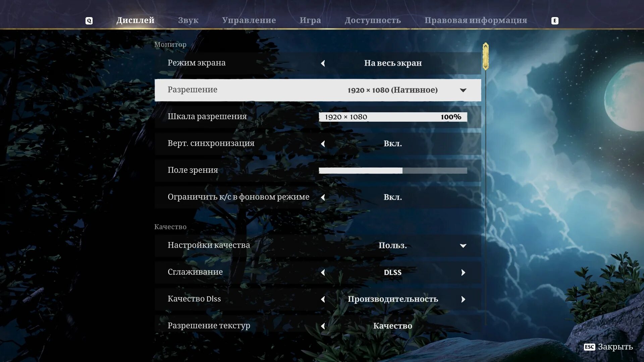Click the Q key icon for previous tab
Viewport: 644px width, 362px height.
(89, 21)
